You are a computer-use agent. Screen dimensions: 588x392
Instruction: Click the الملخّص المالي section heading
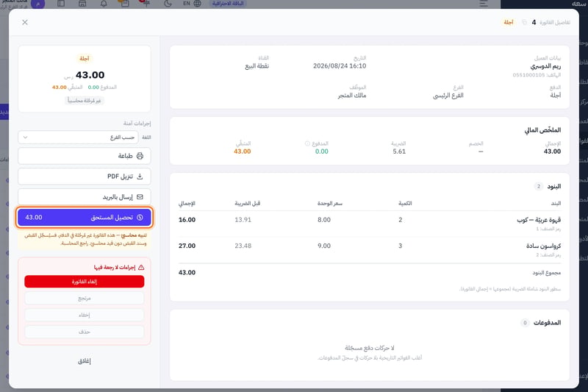point(542,130)
